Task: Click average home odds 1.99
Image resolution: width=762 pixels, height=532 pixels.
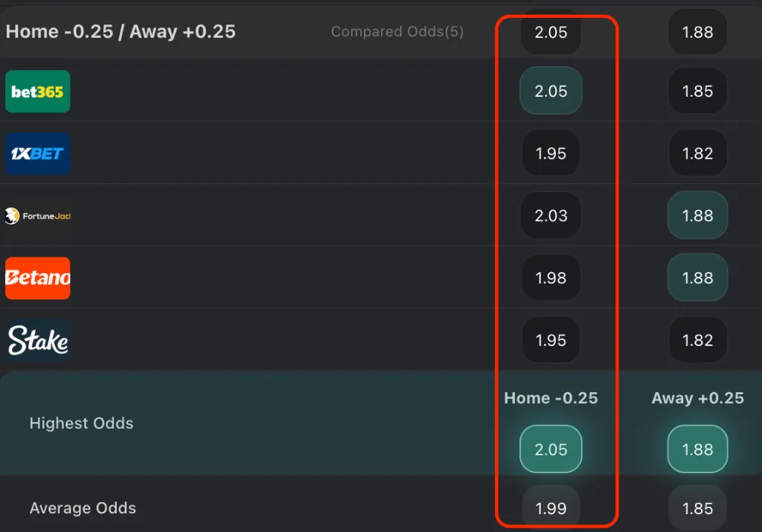Action: tap(551, 509)
